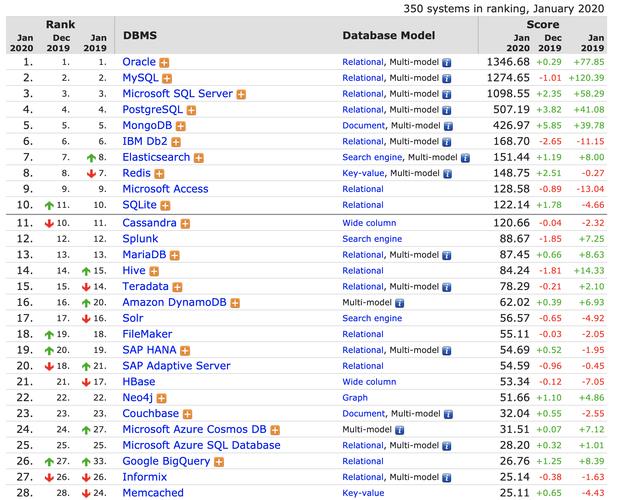Open the Relational model link in PostgreSQL's row

[363, 110]
